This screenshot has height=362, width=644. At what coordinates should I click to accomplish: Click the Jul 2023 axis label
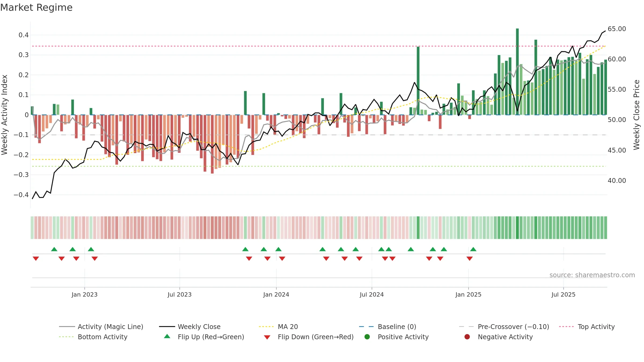(180, 294)
